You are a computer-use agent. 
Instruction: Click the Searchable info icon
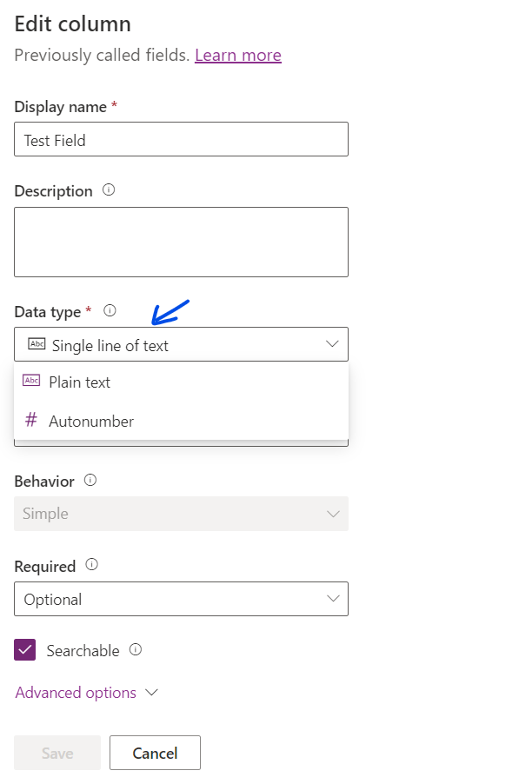click(x=136, y=649)
